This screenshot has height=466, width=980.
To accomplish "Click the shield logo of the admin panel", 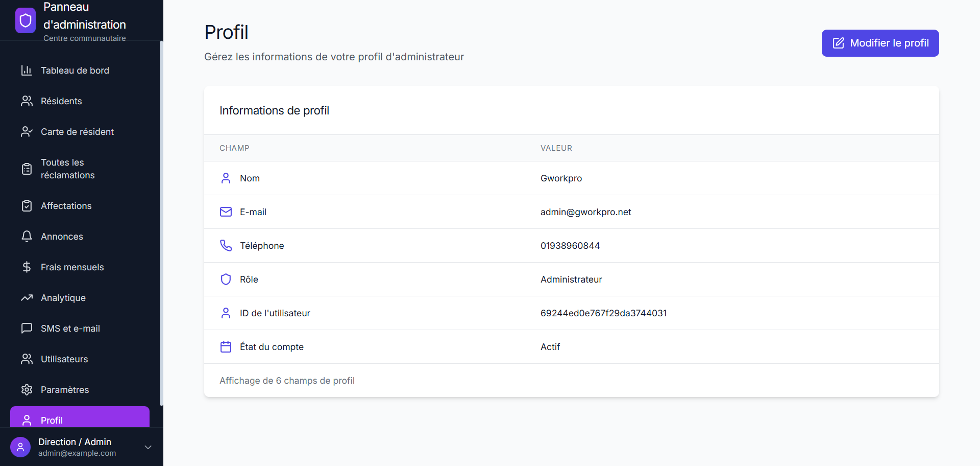I will (25, 20).
